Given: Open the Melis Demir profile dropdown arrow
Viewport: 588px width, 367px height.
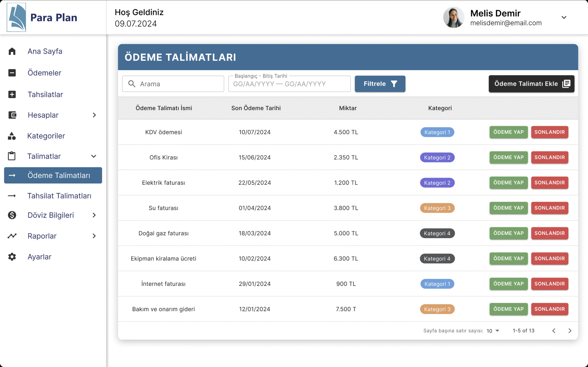Looking at the screenshot, I should coord(564,17).
